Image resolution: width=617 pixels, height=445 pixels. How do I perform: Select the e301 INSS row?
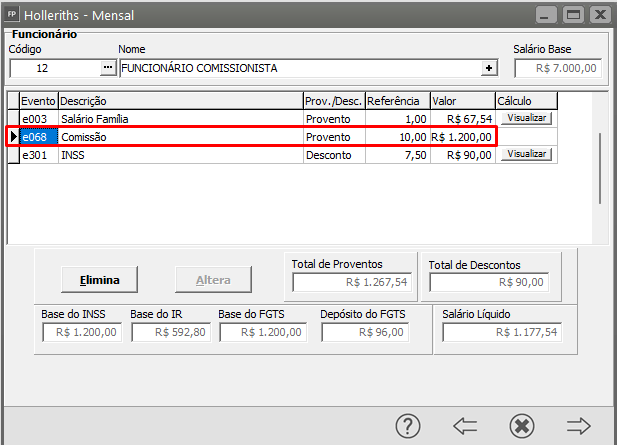[x=180, y=154]
